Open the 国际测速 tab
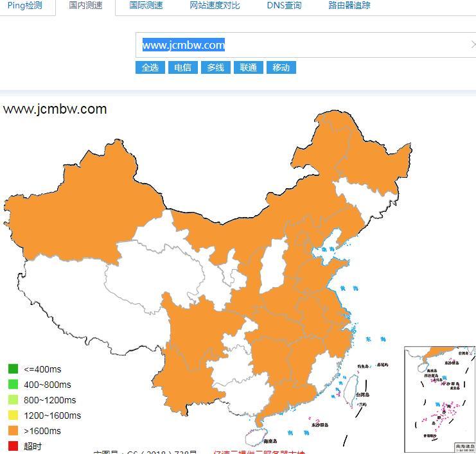Screen dimensions: 476x454 pyautogui.click(x=146, y=5)
